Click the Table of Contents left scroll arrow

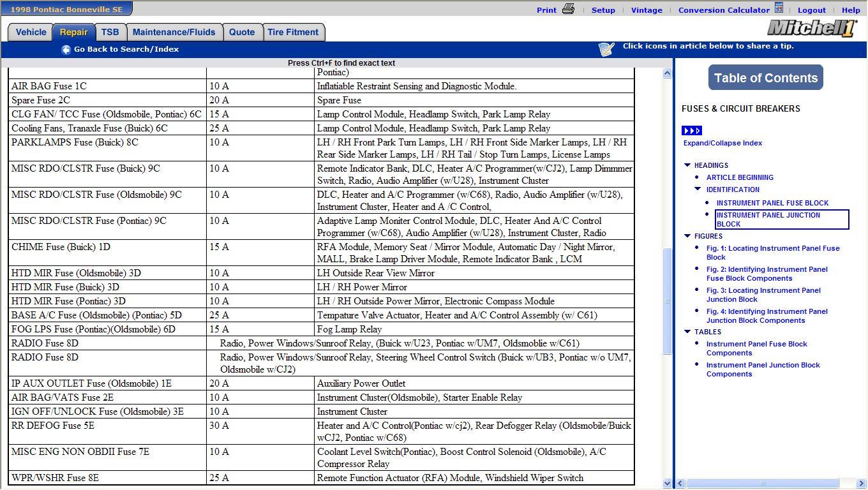[x=681, y=484]
